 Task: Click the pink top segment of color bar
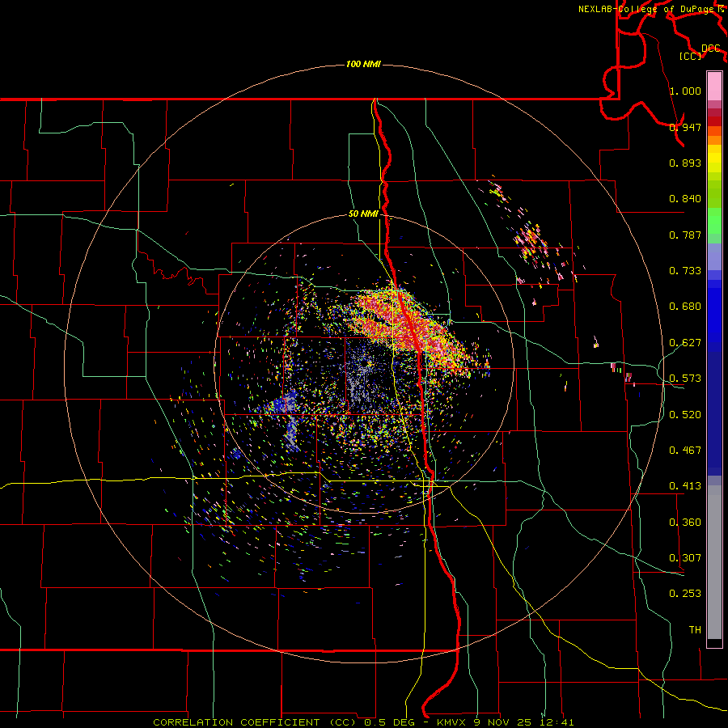(714, 87)
